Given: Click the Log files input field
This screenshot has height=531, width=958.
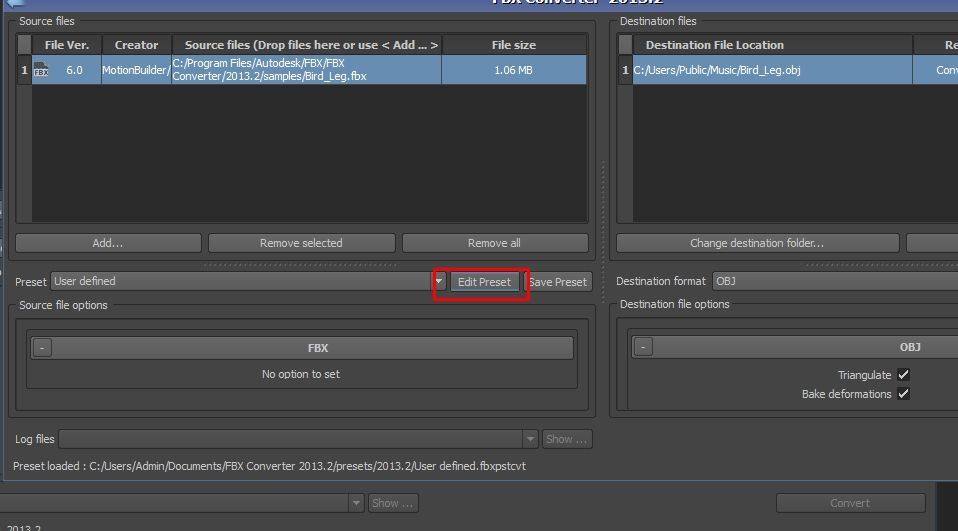Looking at the screenshot, I should (x=291, y=439).
